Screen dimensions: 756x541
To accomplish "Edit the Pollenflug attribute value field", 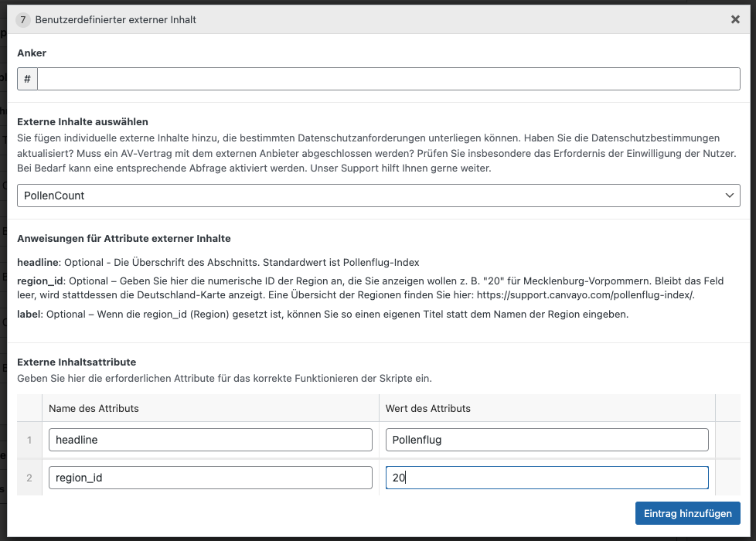I will point(547,440).
